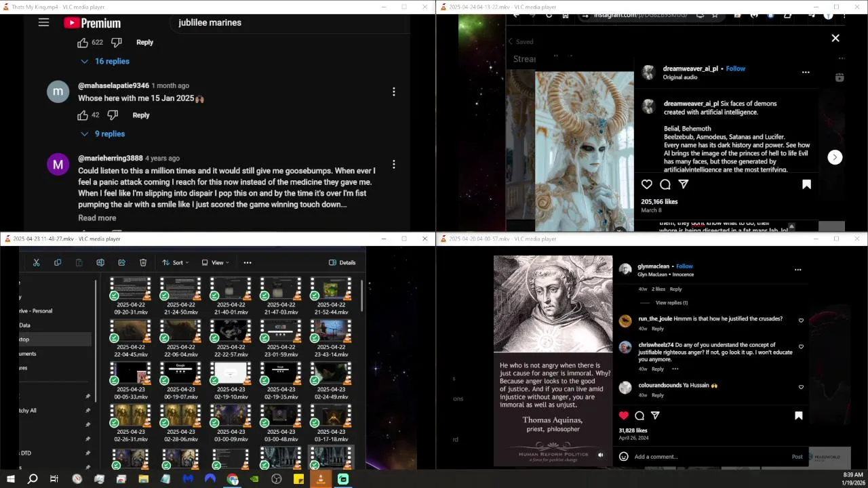The height and width of the screenshot is (488, 868).
Task: Like the chriswheelz74 comment
Action: point(801,347)
